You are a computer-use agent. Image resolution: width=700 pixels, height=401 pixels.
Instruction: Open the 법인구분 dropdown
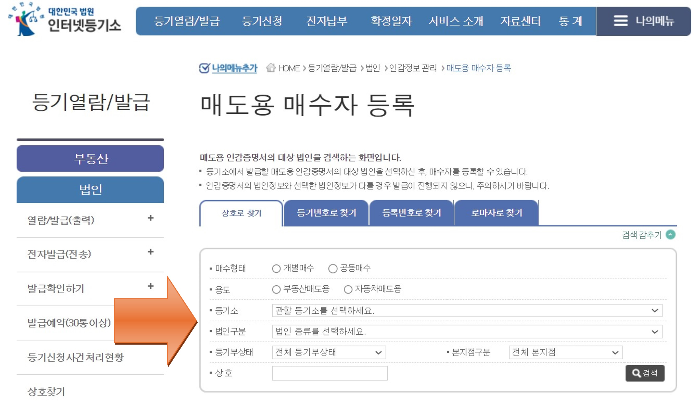[x=467, y=331]
